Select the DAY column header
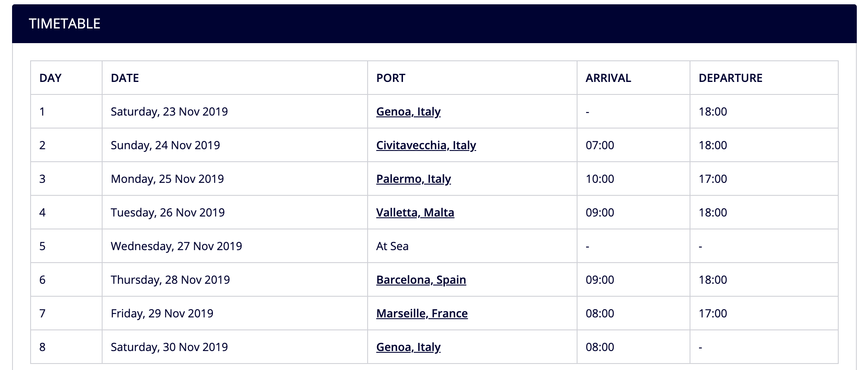The height and width of the screenshot is (370, 868). click(x=66, y=78)
